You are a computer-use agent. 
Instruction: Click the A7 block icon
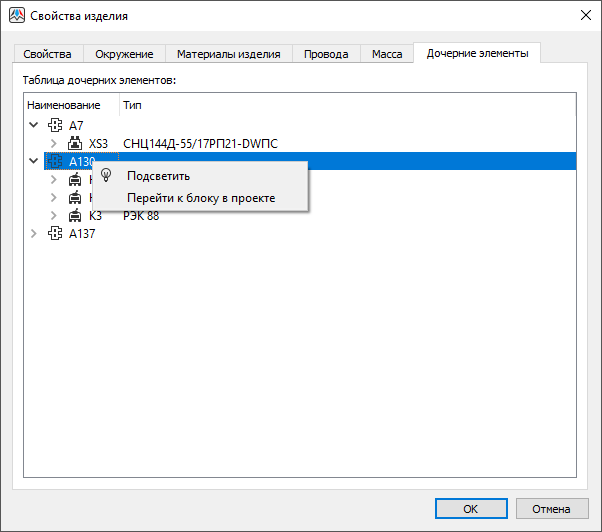[x=55, y=125]
